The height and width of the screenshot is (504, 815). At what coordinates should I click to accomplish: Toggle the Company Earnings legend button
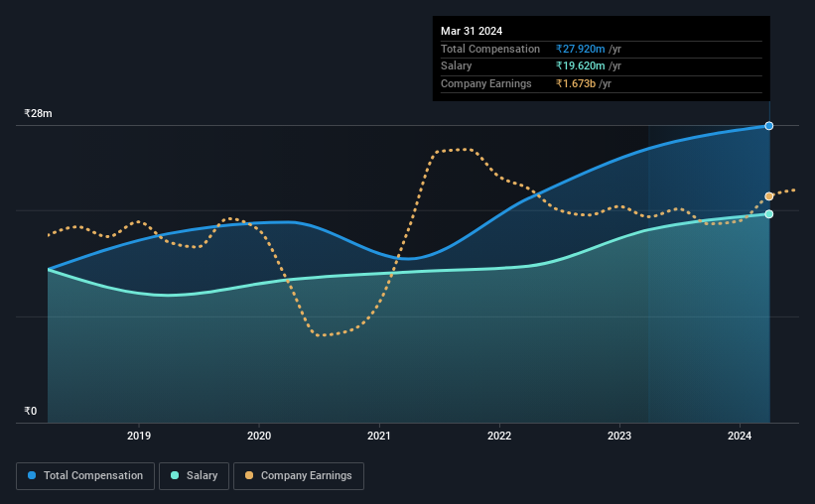299,476
